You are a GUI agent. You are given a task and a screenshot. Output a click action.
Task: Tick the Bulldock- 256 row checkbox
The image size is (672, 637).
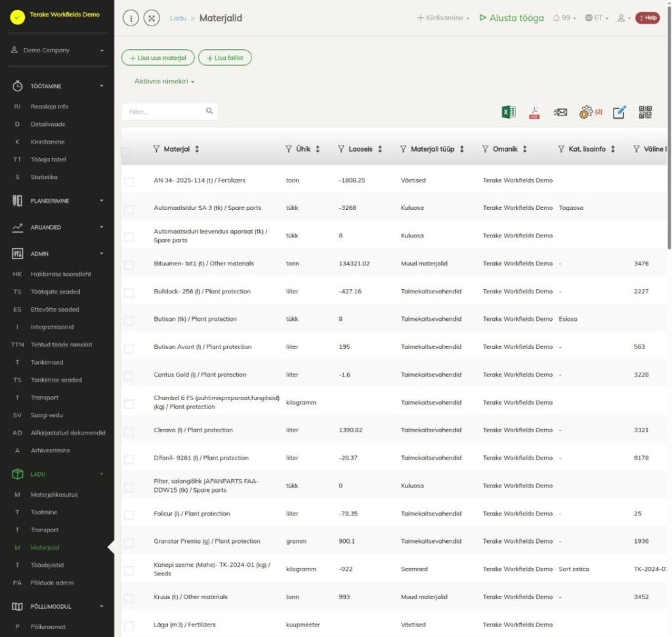[x=129, y=293]
